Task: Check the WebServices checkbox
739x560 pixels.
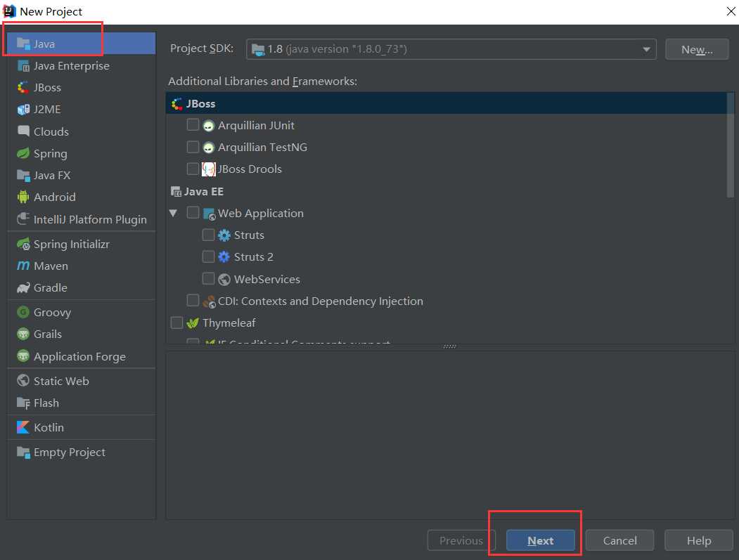Action: point(208,278)
